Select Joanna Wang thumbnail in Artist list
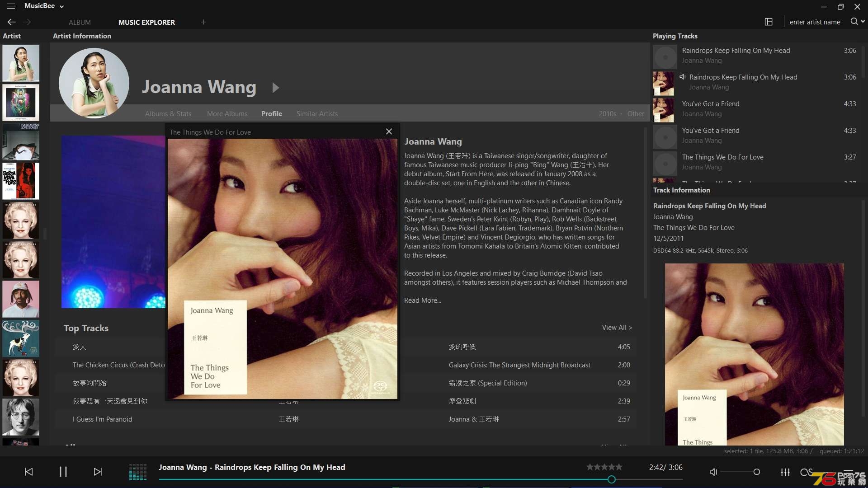This screenshot has width=868, height=488. (x=21, y=63)
